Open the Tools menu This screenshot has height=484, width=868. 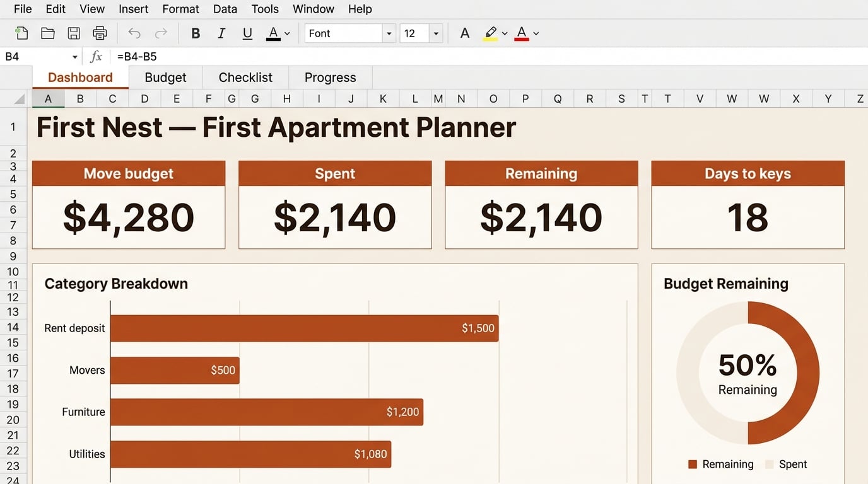tap(265, 9)
